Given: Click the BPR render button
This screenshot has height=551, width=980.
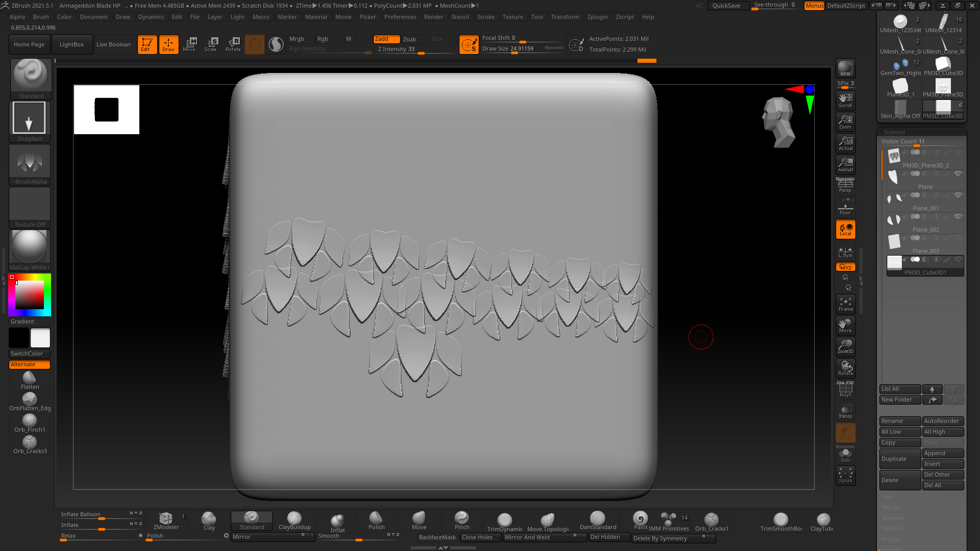Looking at the screenshot, I should tap(845, 68).
